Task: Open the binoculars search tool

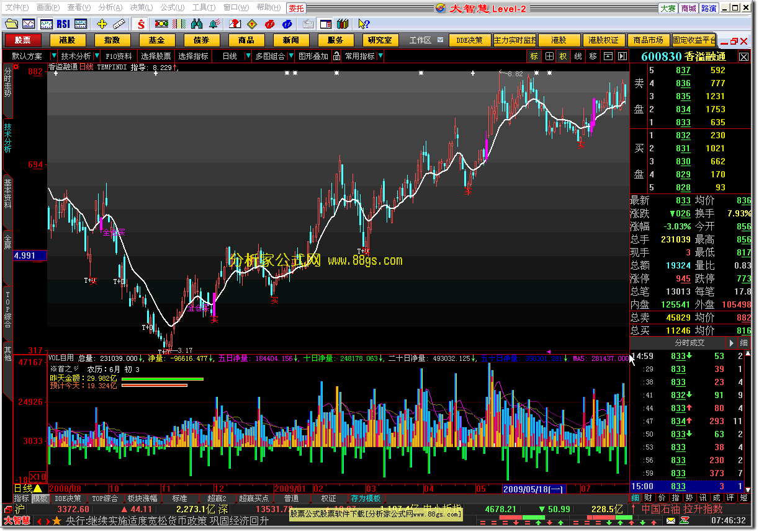Action: [x=197, y=24]
